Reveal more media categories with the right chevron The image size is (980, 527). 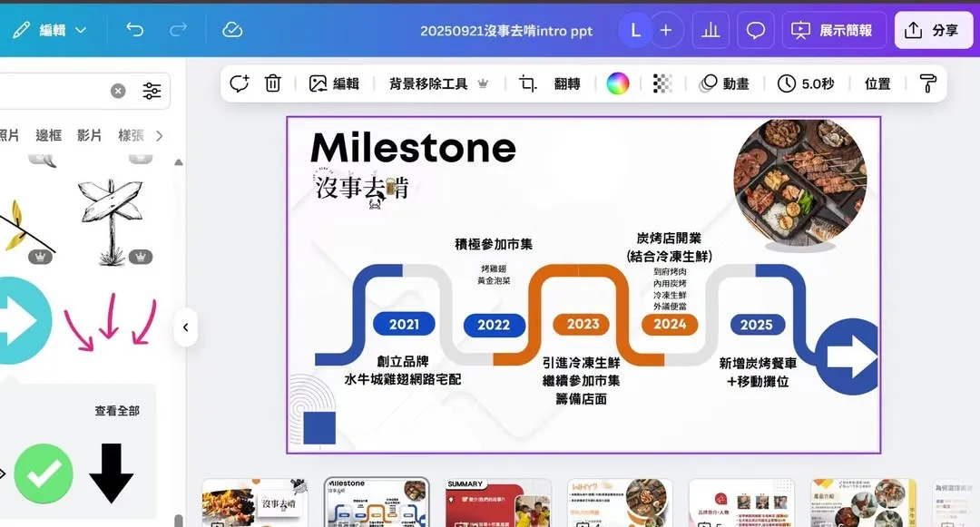160,134
